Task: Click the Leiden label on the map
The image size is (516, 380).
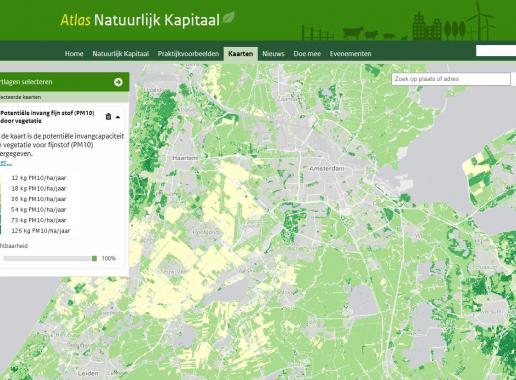Action: tap(88, 373)
